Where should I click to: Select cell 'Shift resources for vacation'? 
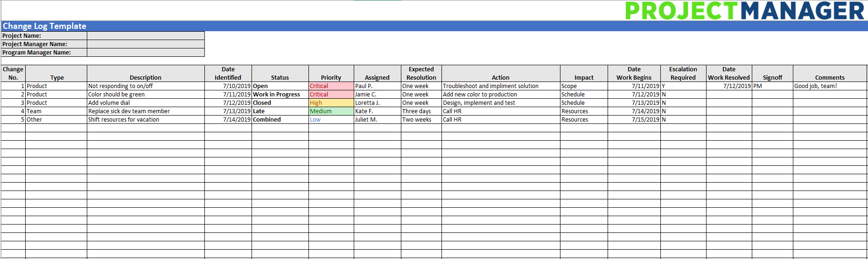click(146, 120)
